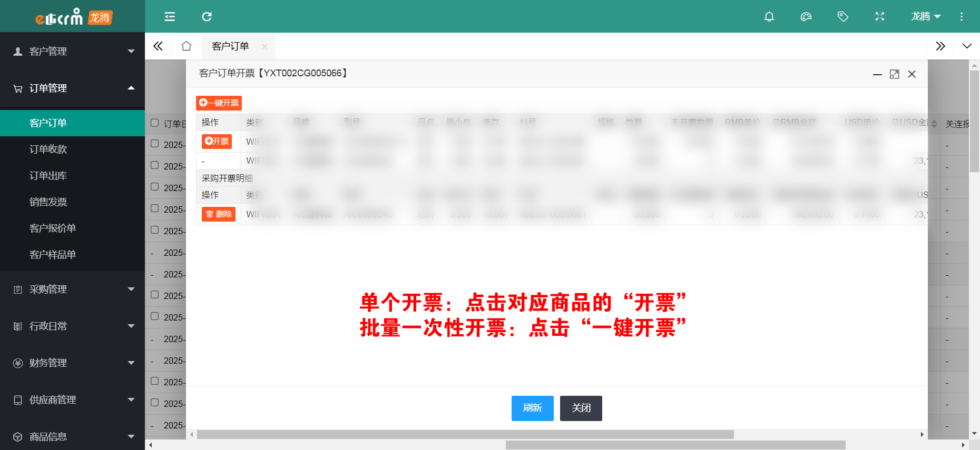Click the refresh icon in header

tap(207, 17)
